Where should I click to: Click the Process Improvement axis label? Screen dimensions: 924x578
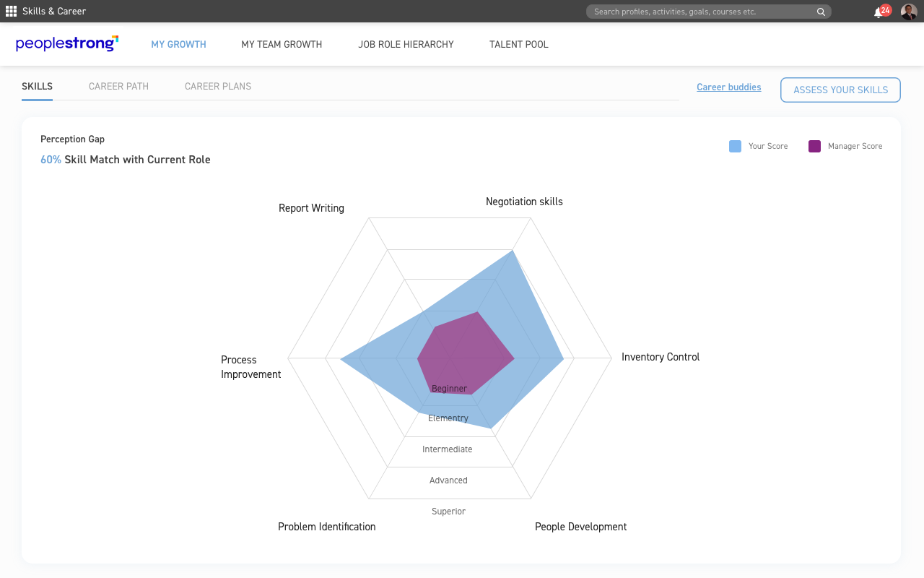click(x=250, y=366)
